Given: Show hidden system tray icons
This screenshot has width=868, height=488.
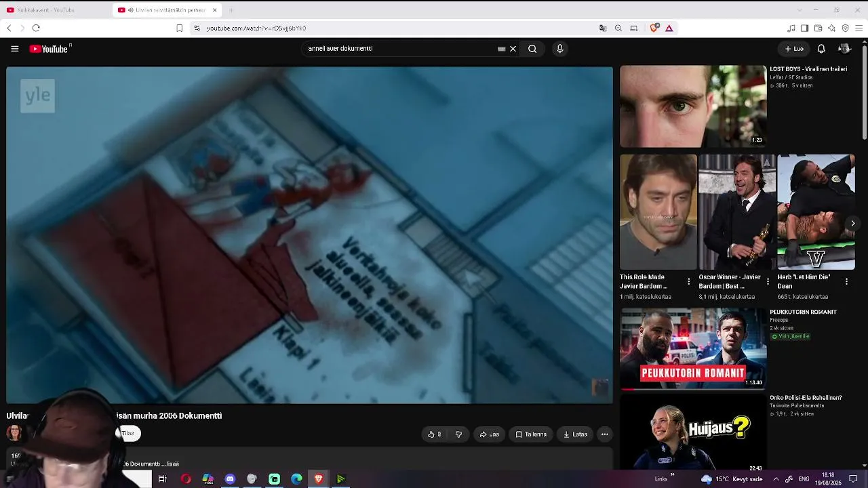Looking at the screenshot, I should (776, 479).
